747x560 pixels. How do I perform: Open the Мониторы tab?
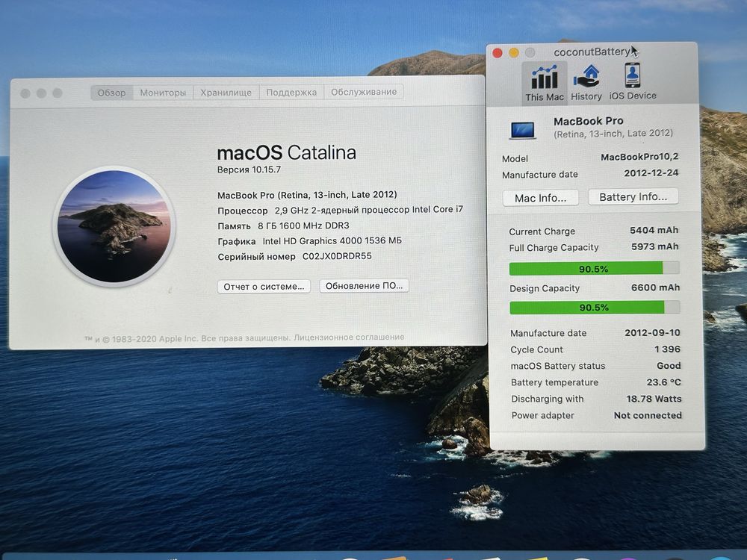[x=163, y=93]
